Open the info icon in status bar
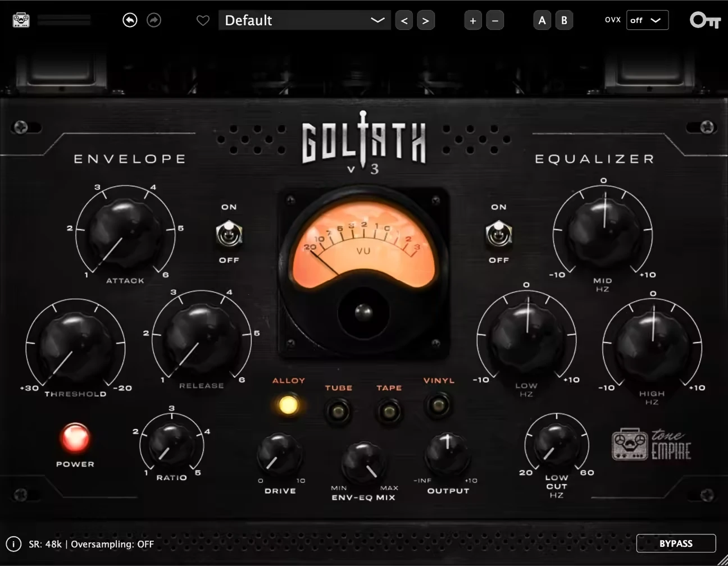Image resolution: width=728 pixels, height=566 pixels. (x=13, y=544)
